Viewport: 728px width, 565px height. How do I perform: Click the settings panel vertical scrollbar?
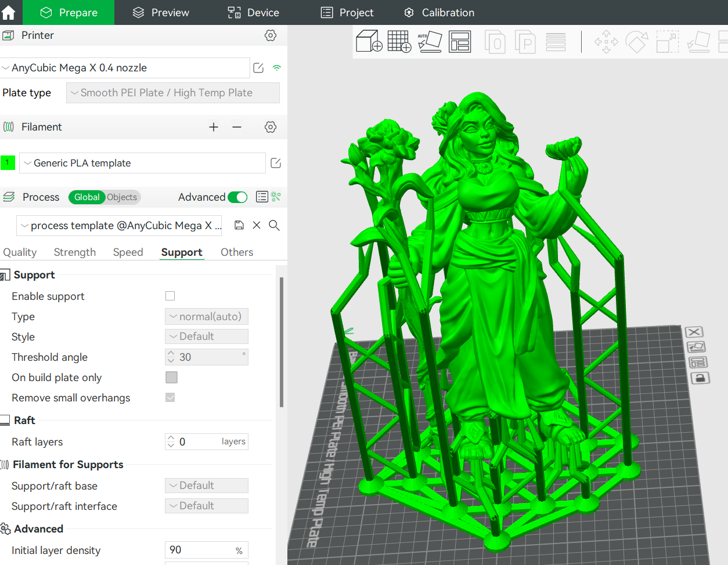[x=282, y=342]
